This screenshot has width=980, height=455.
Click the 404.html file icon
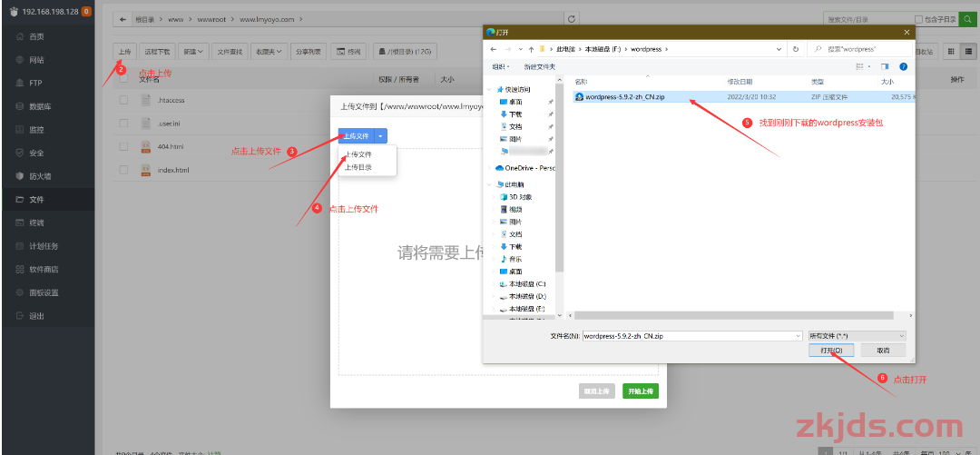[x=145, y=146]
